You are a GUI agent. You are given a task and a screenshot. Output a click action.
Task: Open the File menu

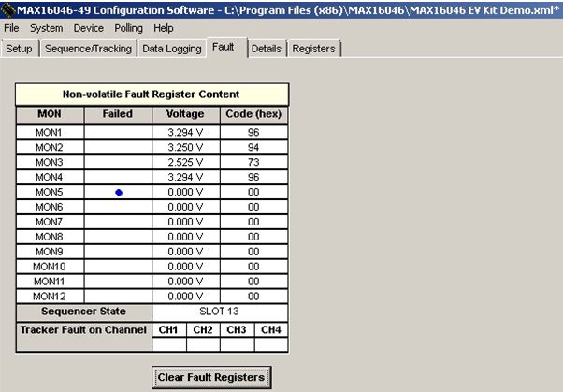[11, 28]
